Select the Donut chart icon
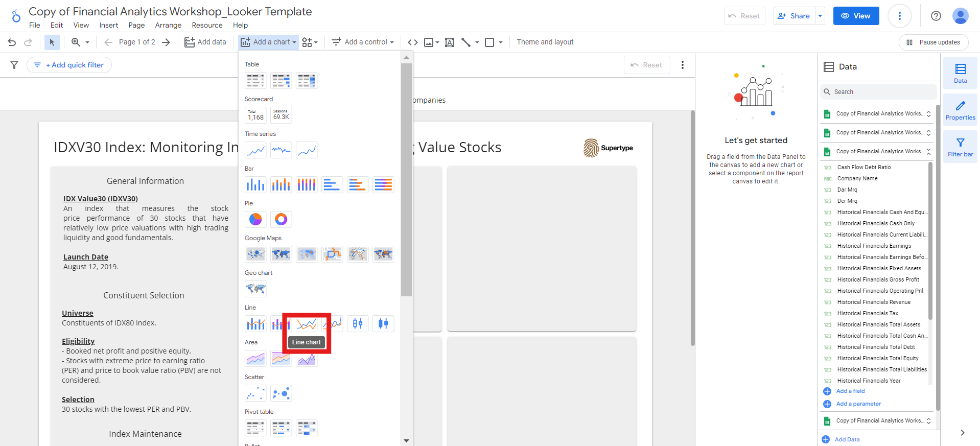This screenshot has width=980, height=446. click(x=281, y=220)
